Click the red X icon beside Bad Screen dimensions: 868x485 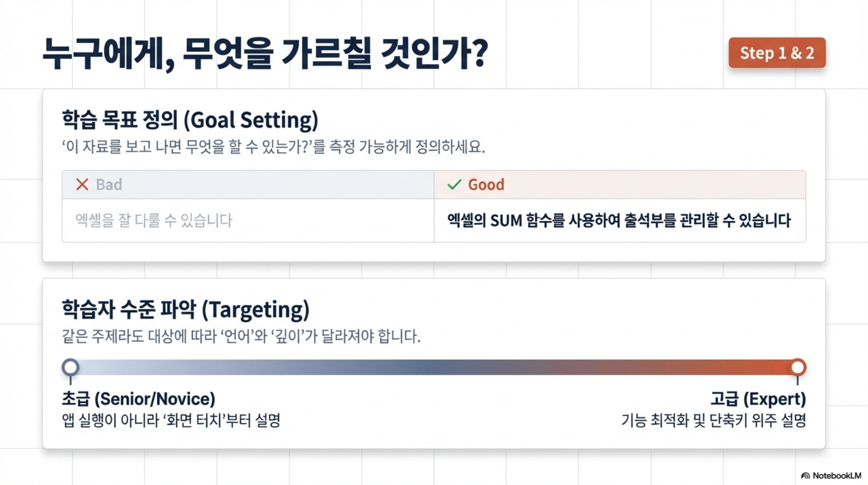pyautogui.click(x=82, y=185)
